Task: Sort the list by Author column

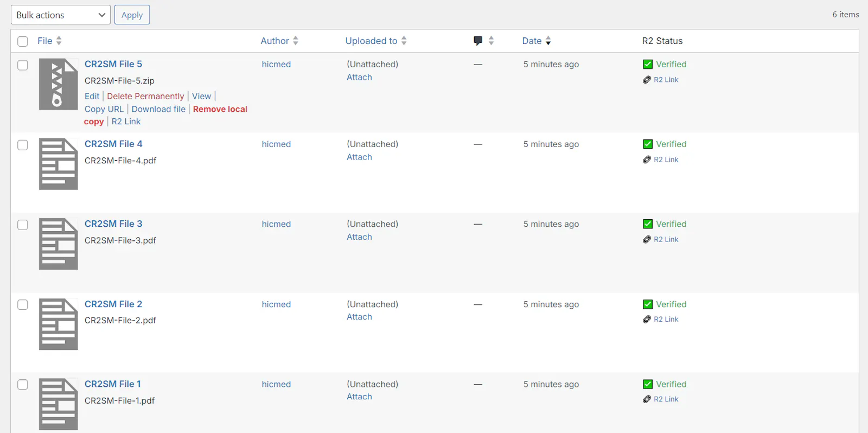Action: pos(275,41)
